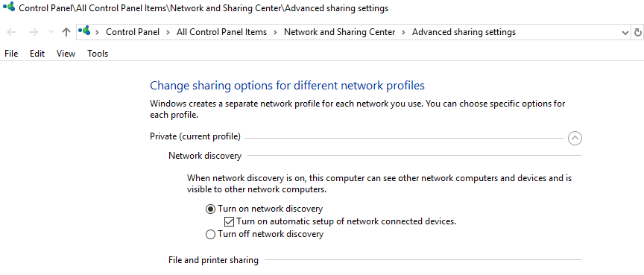Screen dimensions: 644x275
Task: Open the View menu
Action: point(66,54)
